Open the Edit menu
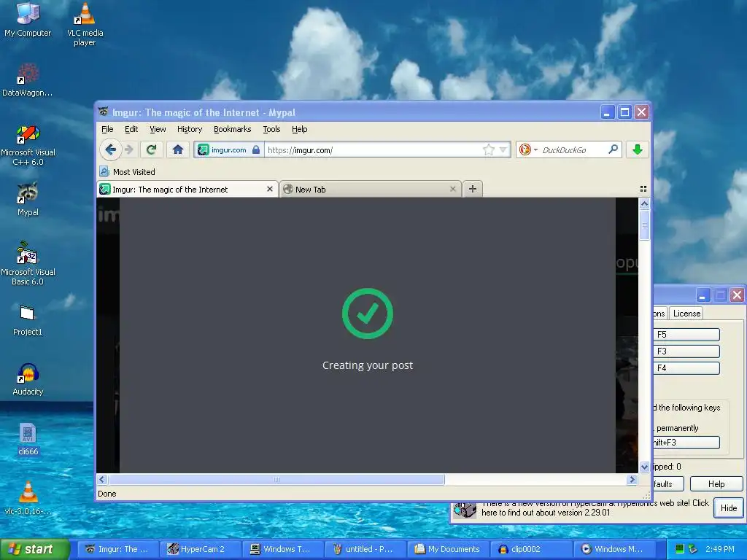The image size is (747, 560). (x=131, y=129)
